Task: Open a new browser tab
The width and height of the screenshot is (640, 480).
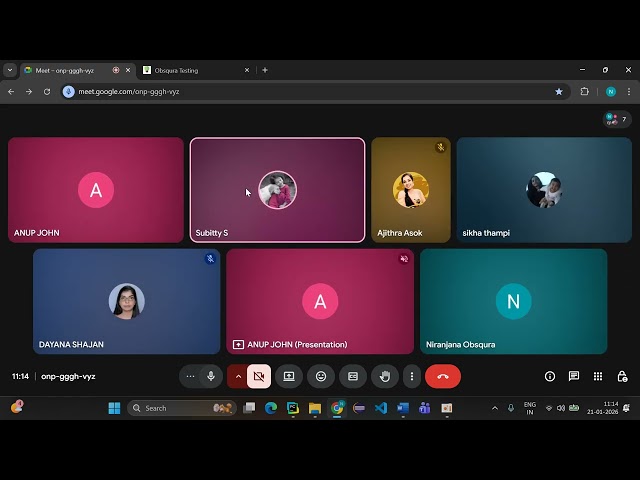Action: pos(265,70)
